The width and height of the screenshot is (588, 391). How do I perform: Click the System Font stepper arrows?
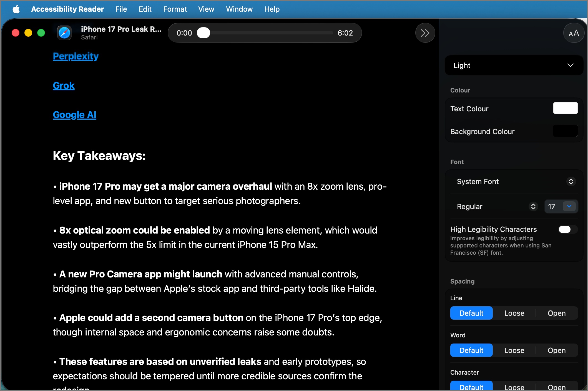point(571,181)
